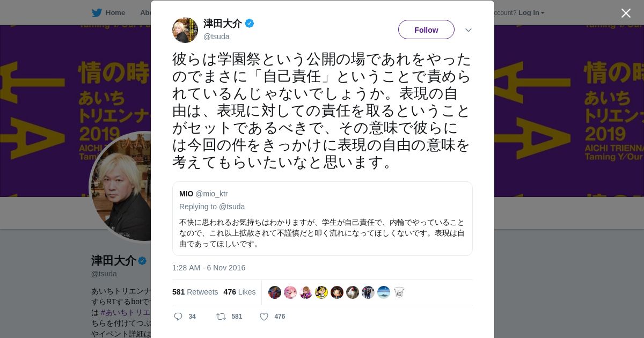644x338 pixels.
Task: Open the 581 Retweets list
Action: (x=195, y=292)
